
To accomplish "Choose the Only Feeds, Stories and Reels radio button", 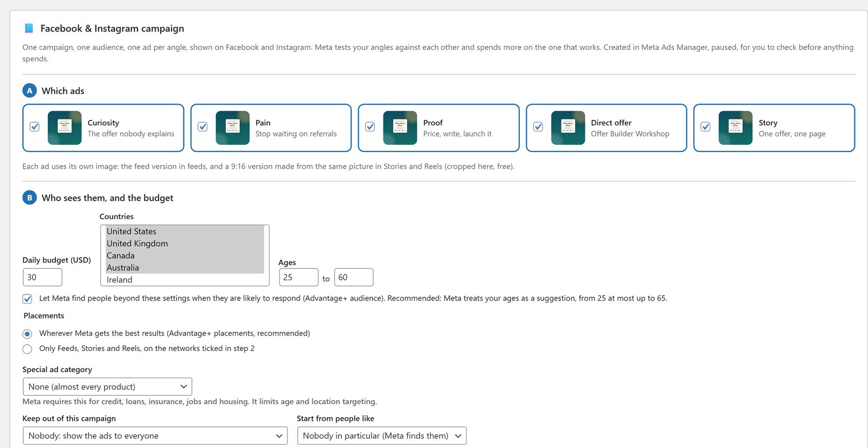I will pyautogui.click(x=27, y=349).
